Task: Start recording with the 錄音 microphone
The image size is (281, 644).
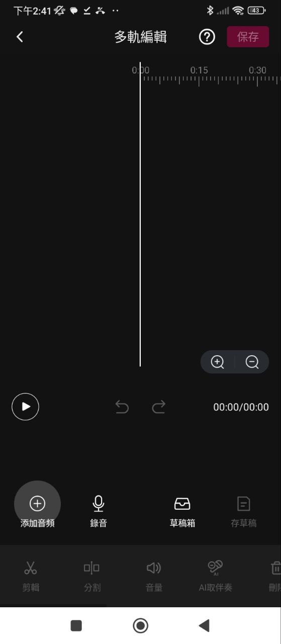Action: click(99, 511)
